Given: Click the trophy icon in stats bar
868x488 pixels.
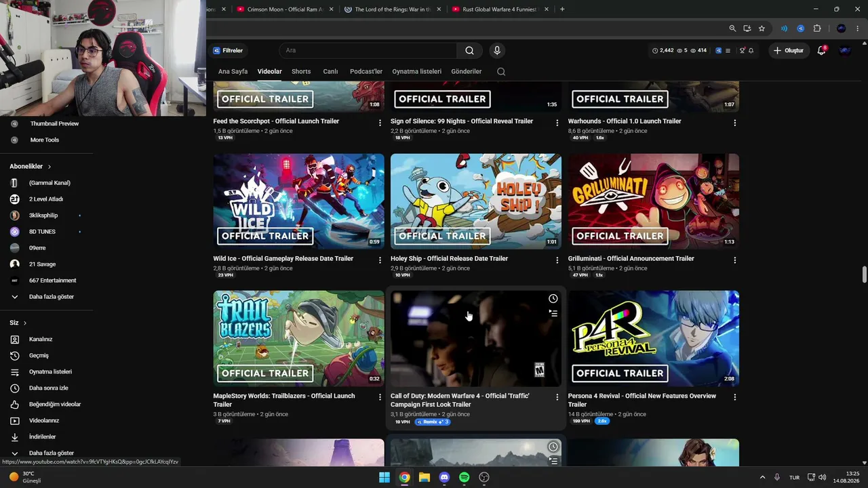Looking at the screenshot, I should point(742,51).
